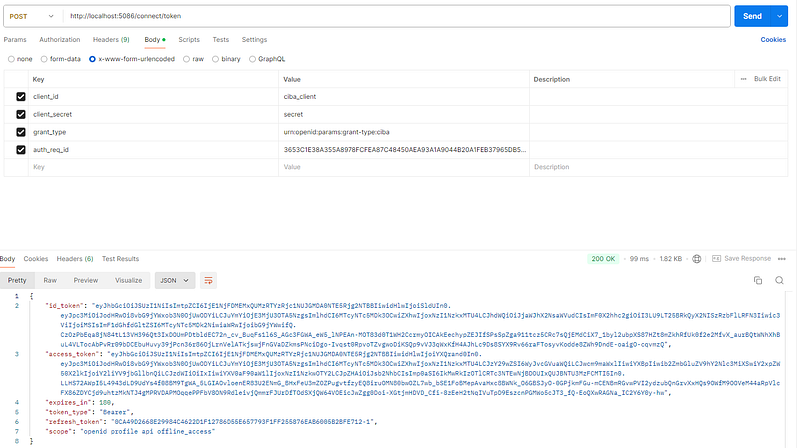The width and height of the screenshot is (800, 448).
Task: Uncheck the auth_req_id parameter row
Action: click(x=21, y=150)
